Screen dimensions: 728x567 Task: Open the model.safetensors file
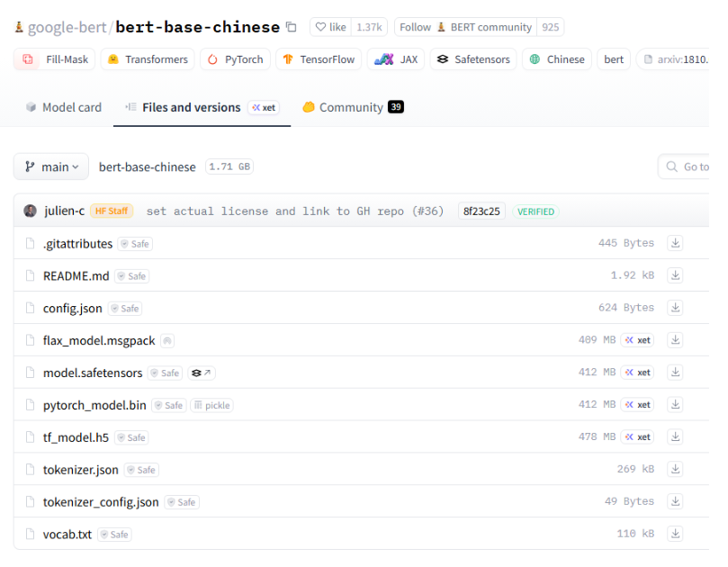[93, 373]
